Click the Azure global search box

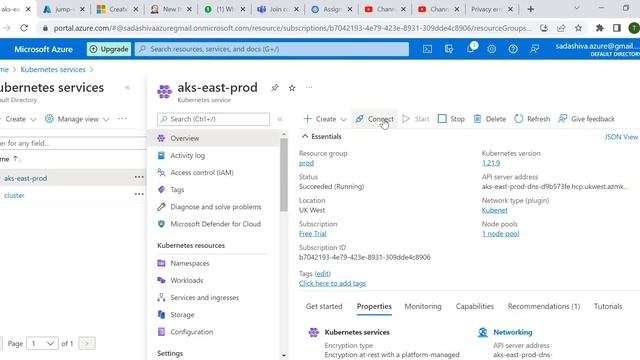coord(272,49)
